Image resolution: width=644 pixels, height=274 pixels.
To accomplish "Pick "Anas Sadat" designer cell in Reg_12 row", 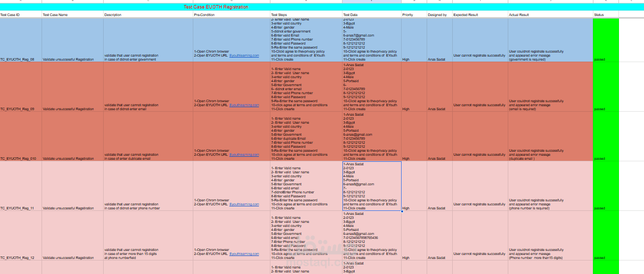I will 439,236.
